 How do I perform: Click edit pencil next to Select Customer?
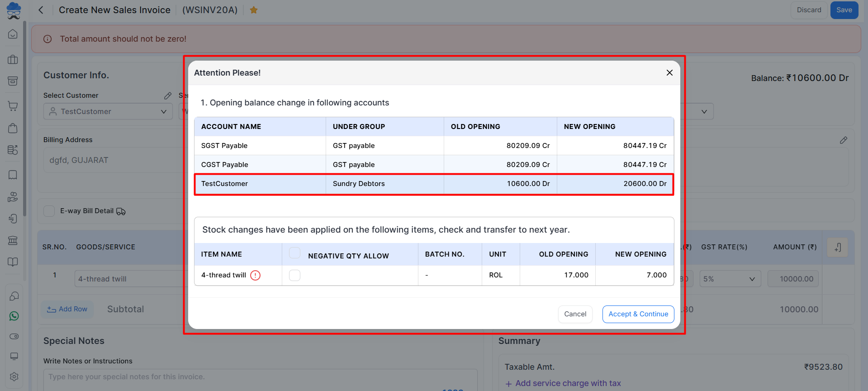click(x=168, y=95)
